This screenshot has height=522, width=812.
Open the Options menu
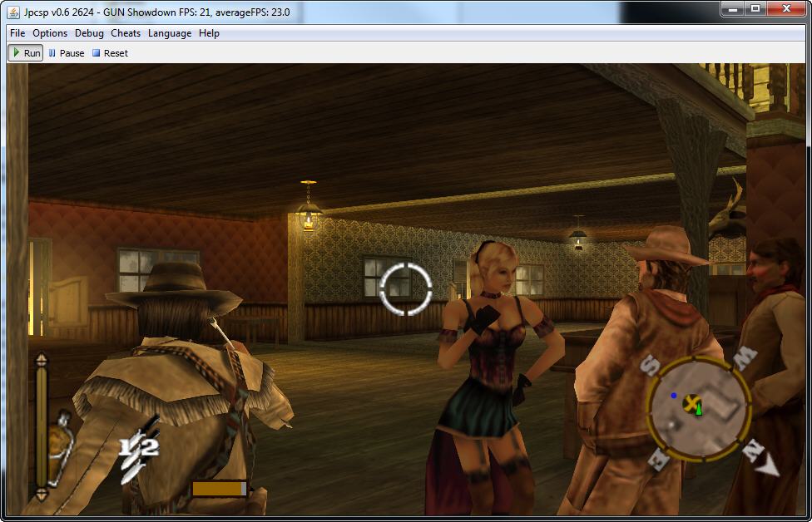(50, 33)
